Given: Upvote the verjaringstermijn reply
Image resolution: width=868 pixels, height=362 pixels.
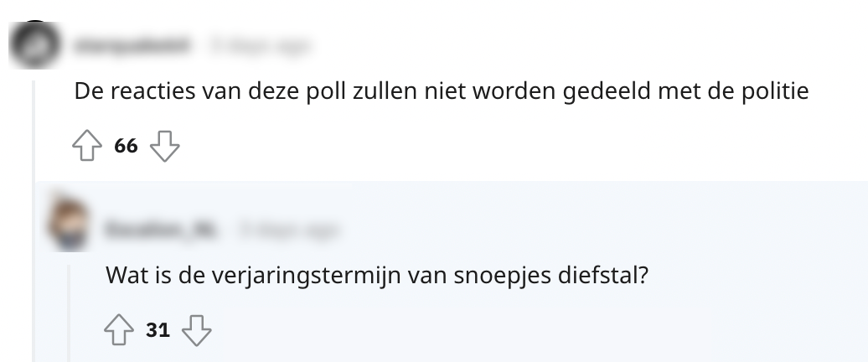Looking at the screenshot, I should coord(118,330).
